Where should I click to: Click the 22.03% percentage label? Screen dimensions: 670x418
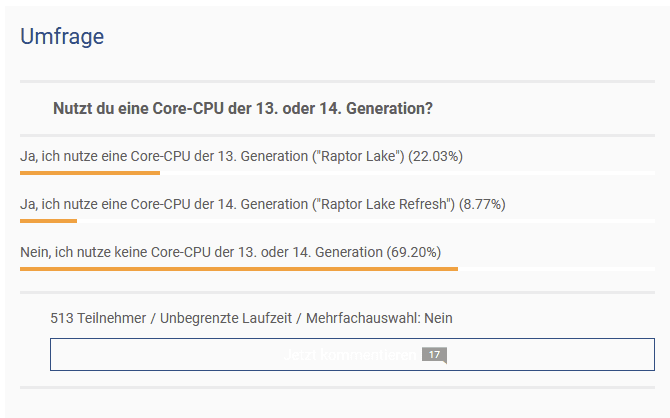click(435, 156)
